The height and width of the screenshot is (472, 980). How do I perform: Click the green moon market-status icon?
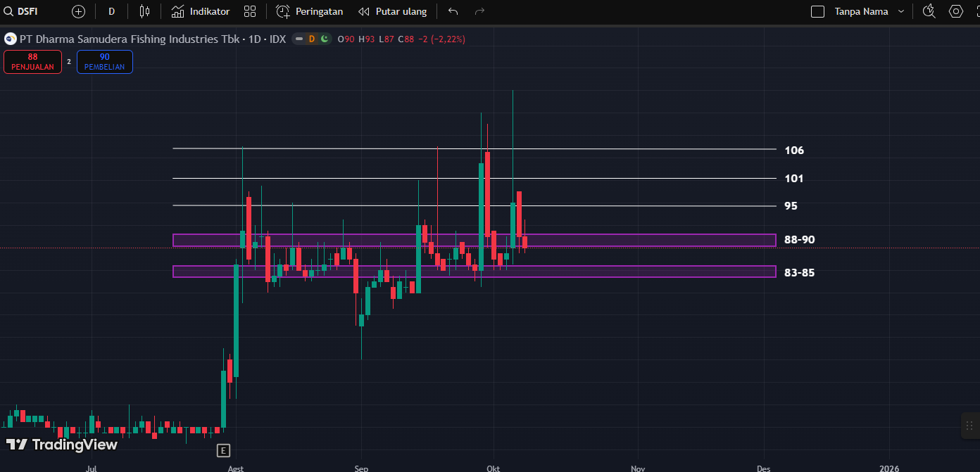(x=324, y=39)
